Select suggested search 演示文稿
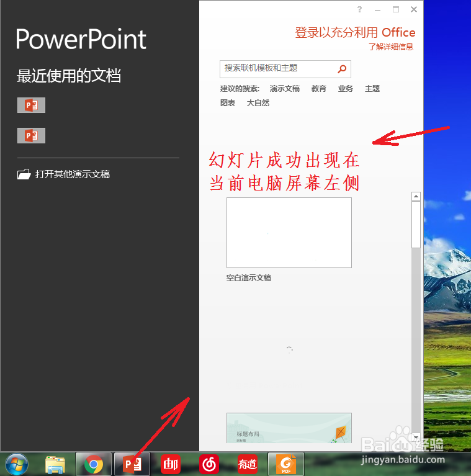Image resolution: width=471 pixels, height=476 pixels. [285, 89]
